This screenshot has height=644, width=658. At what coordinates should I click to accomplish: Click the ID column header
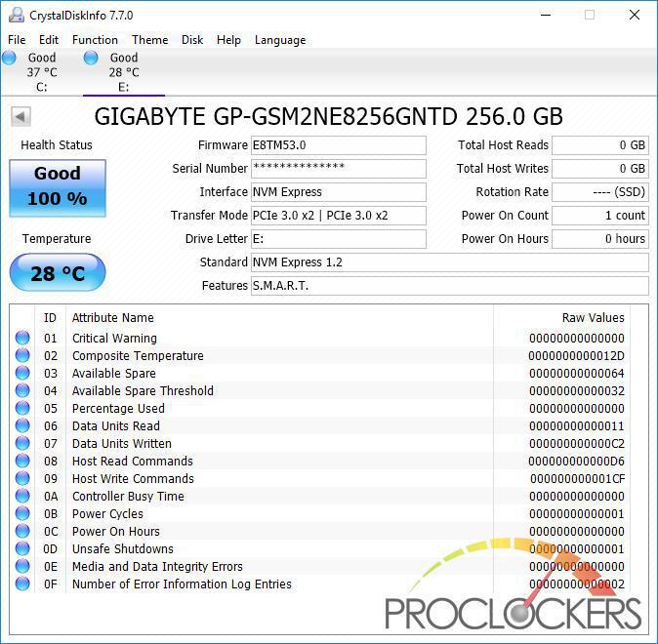(50, 318)
